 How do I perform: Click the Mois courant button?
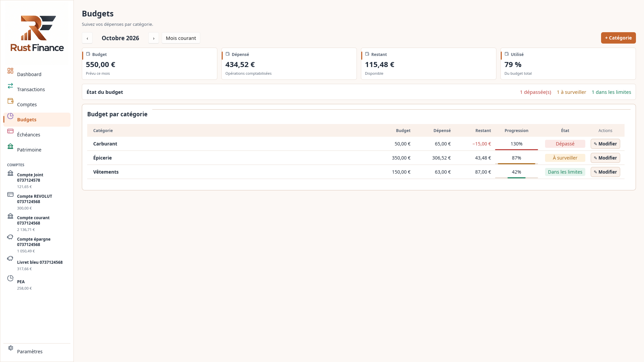(181, 38)
